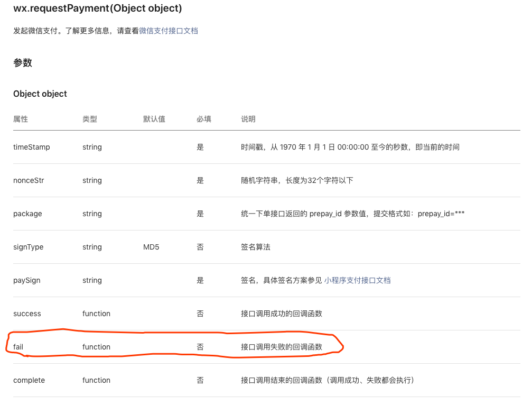Click the timeStamp description about 1970 seconds
The width and height of the screenshot is (532, 405).
point(350,147)
